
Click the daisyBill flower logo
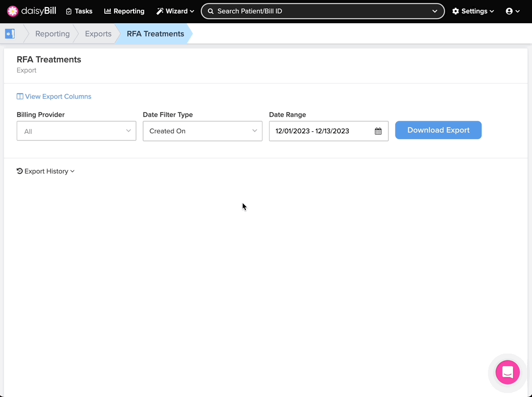[x=13, y=11]
